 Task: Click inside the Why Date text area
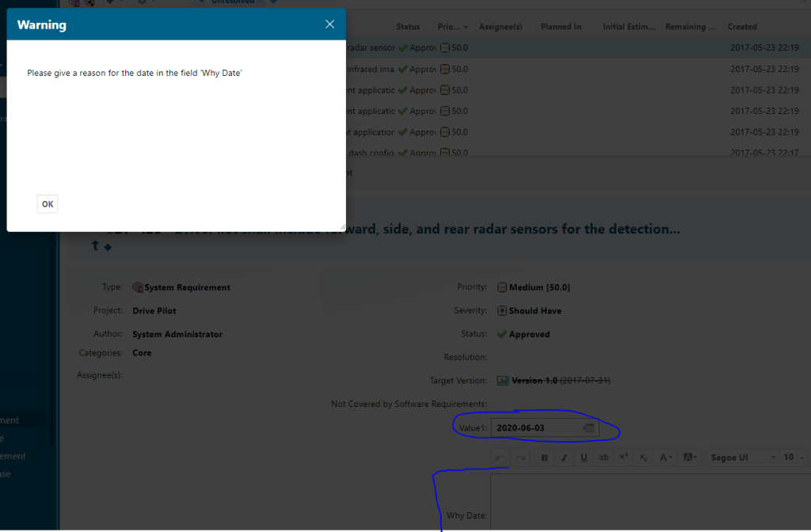click(x=649, y=503)
